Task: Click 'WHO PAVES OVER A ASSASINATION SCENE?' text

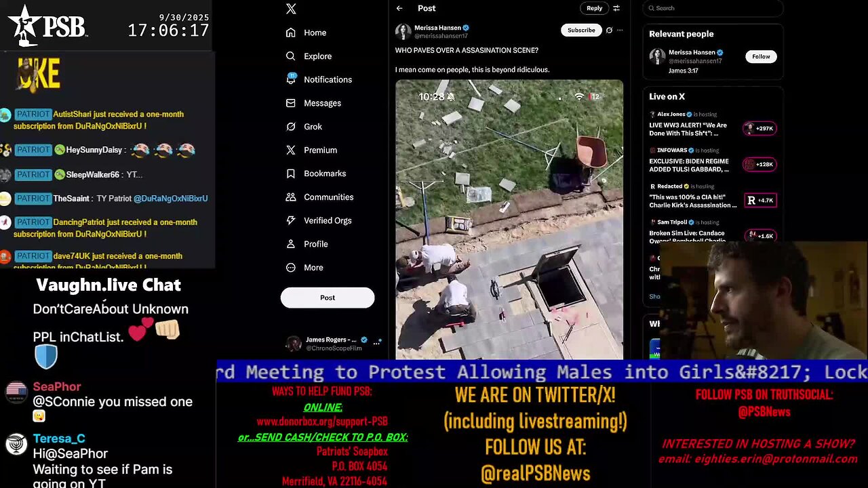Action: 467,50
